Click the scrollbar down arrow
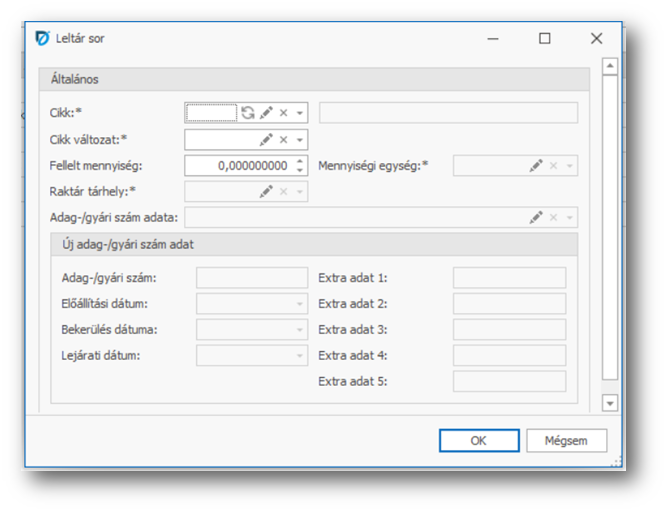Viewport: 668px width, 513px height. 610,402
